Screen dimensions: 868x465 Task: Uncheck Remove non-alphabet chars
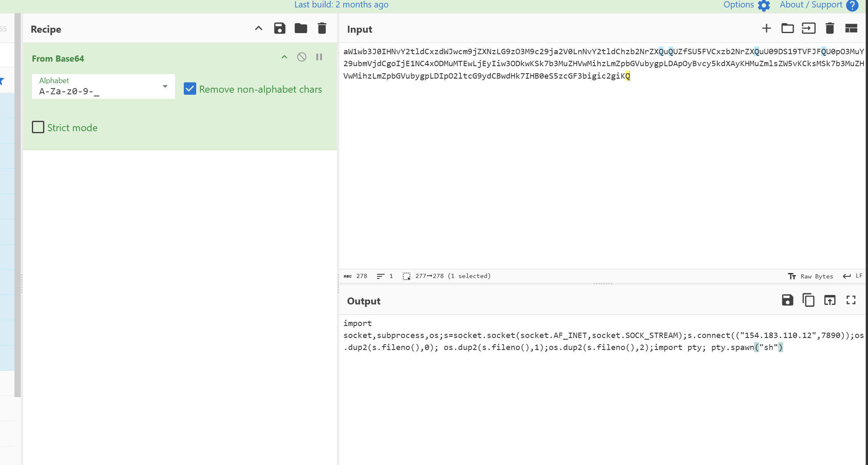(x=190, y=89)
